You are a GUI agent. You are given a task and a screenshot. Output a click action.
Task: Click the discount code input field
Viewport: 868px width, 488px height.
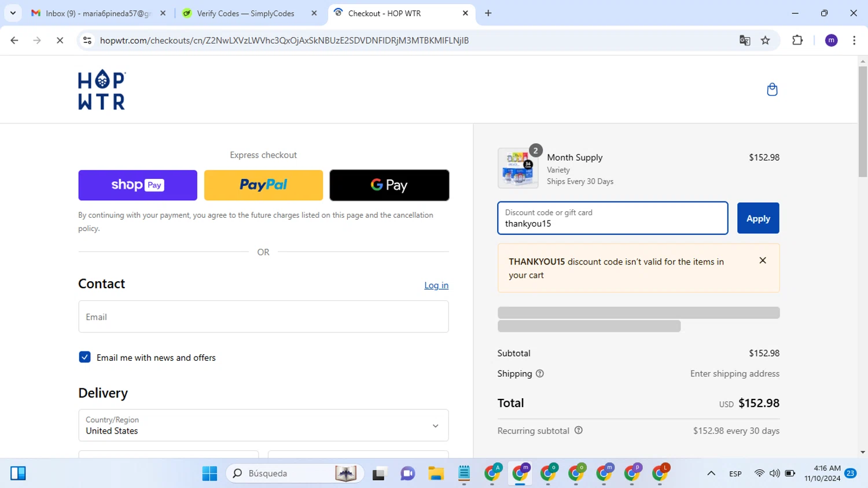(613, 218)
